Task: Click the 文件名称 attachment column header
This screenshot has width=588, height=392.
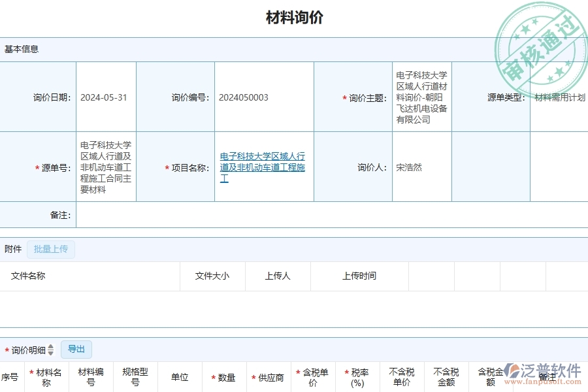Action: click(27, 276)
